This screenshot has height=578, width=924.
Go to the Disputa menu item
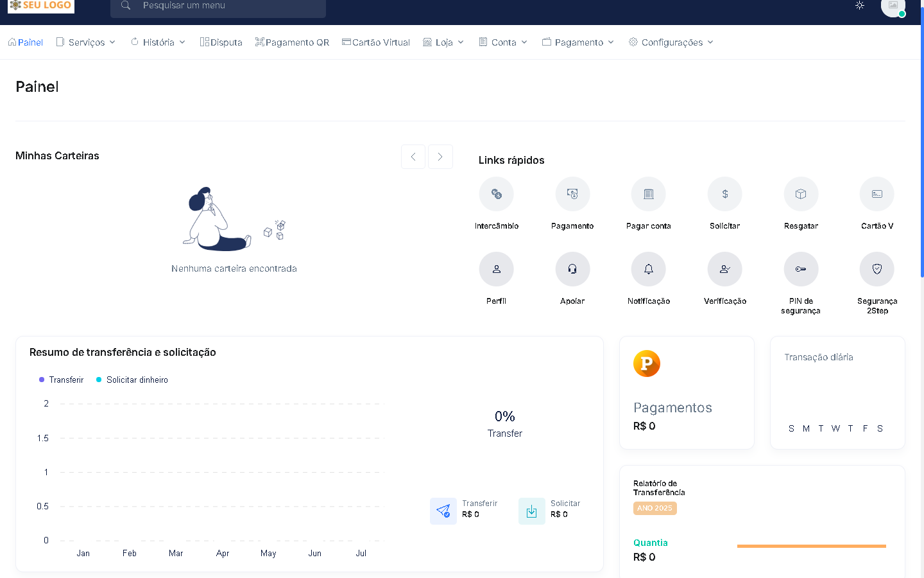[x=221, y=42]
